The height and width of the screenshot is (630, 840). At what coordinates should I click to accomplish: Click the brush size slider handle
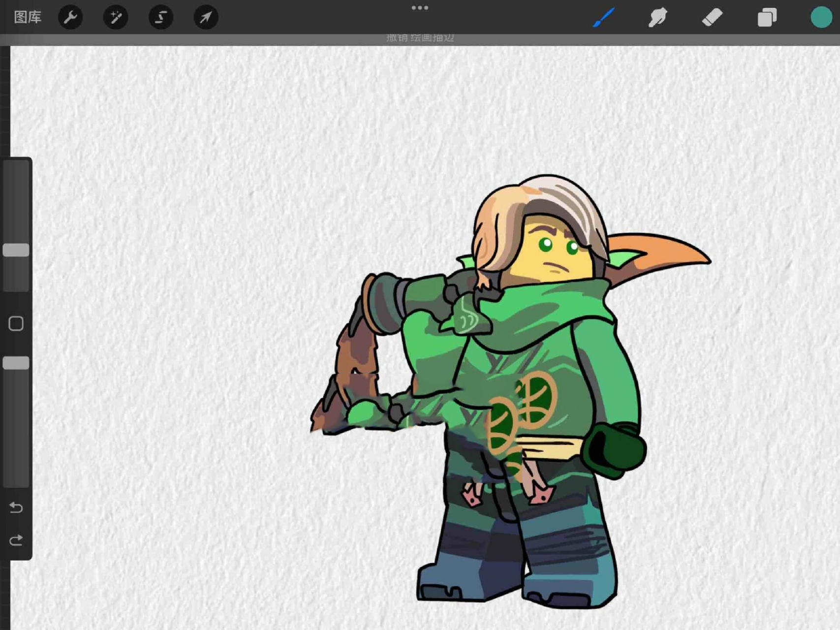coord(16,250)
